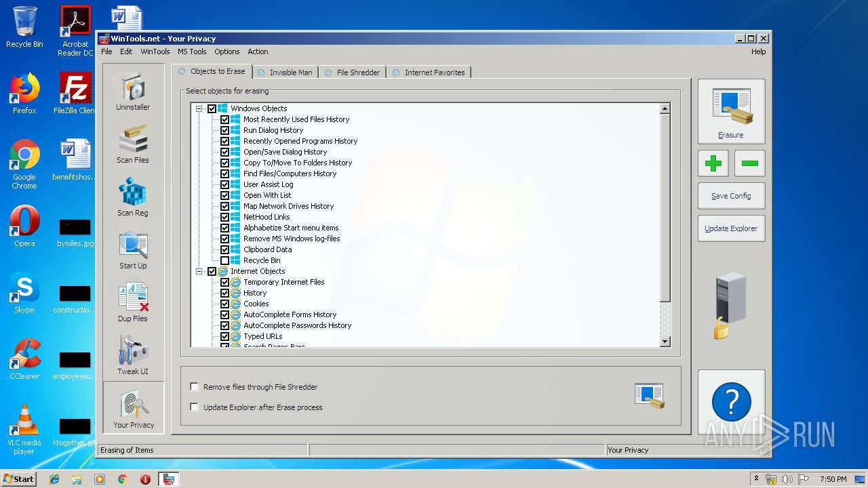
Task: Open Firefox desktop shortcut
Action: click(x=24, y=94)
